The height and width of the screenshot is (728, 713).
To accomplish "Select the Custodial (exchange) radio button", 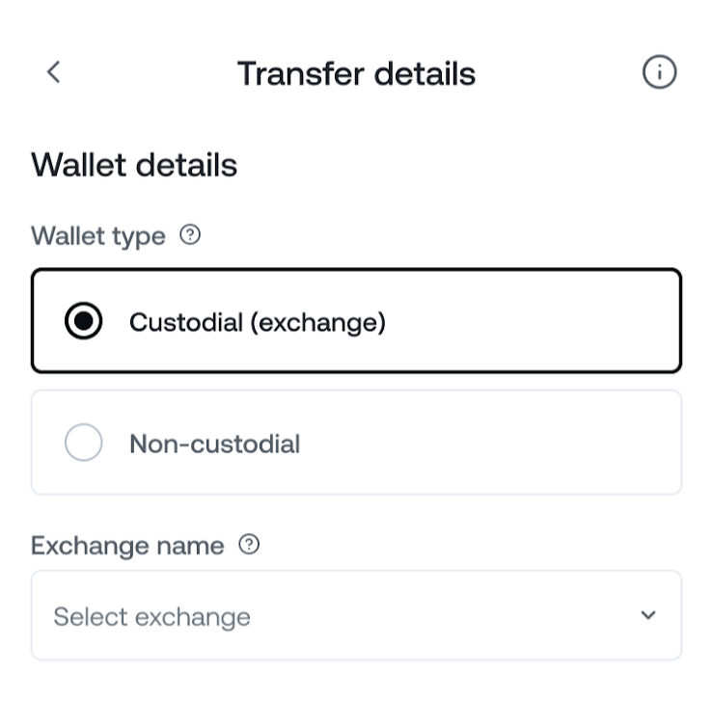I will [84, 321].
